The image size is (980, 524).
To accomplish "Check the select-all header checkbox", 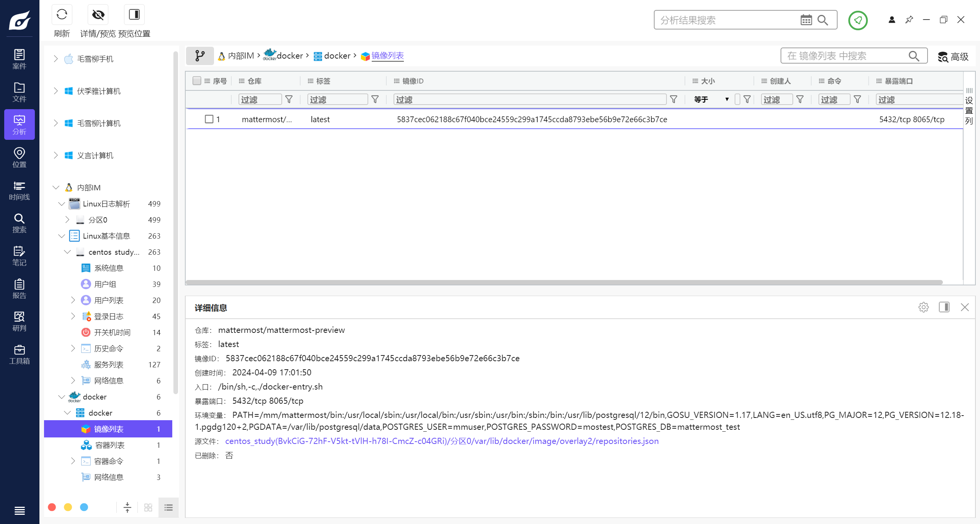I will coord(197,81).
